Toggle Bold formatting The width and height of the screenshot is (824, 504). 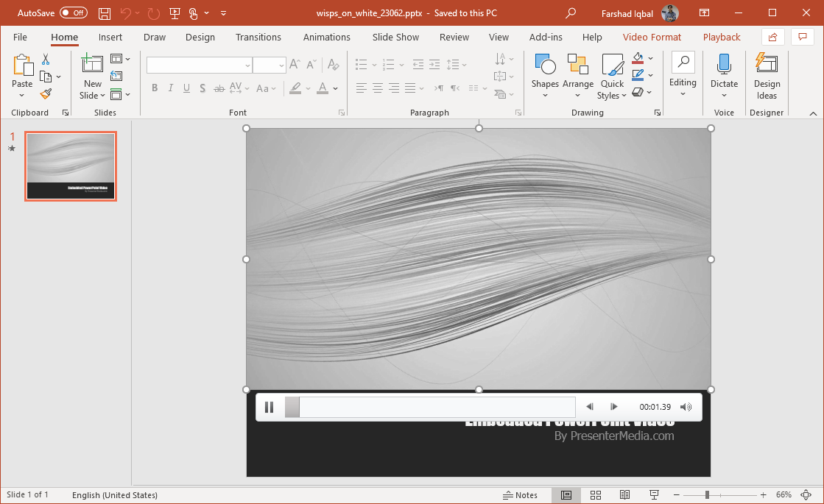point(155,88)
